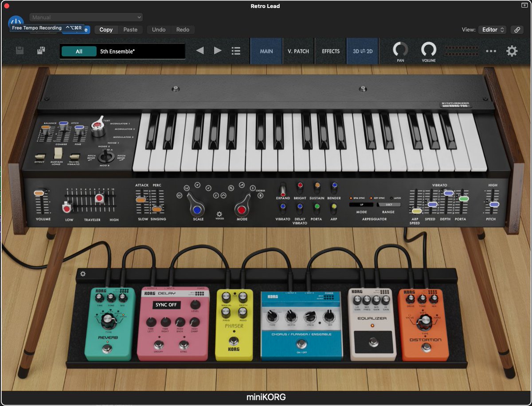This screenshot has height=406, width=532.
Task: Toggle the ARP yellow switch
Action: [334, 208]
